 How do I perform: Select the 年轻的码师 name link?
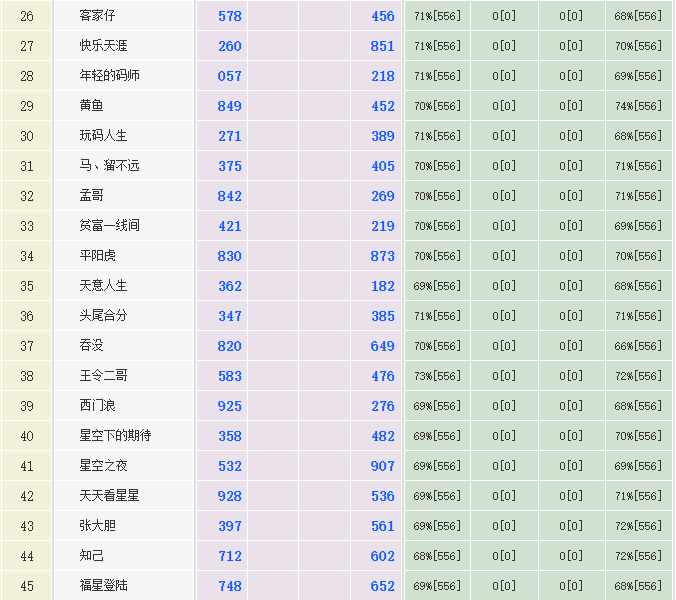(x=109, y=76)
